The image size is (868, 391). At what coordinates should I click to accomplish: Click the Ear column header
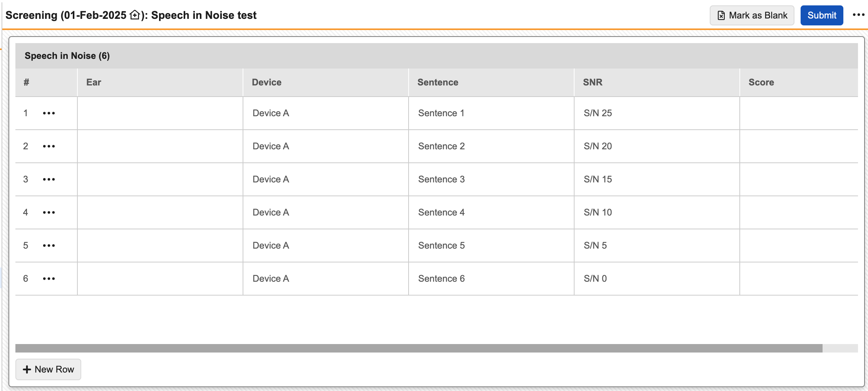pyautogui.click(x=94, y=82)
